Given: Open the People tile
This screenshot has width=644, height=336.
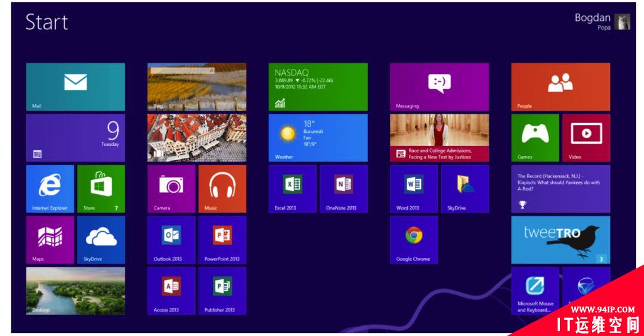Looking at the screenshot, I should (x=561, y=86).
